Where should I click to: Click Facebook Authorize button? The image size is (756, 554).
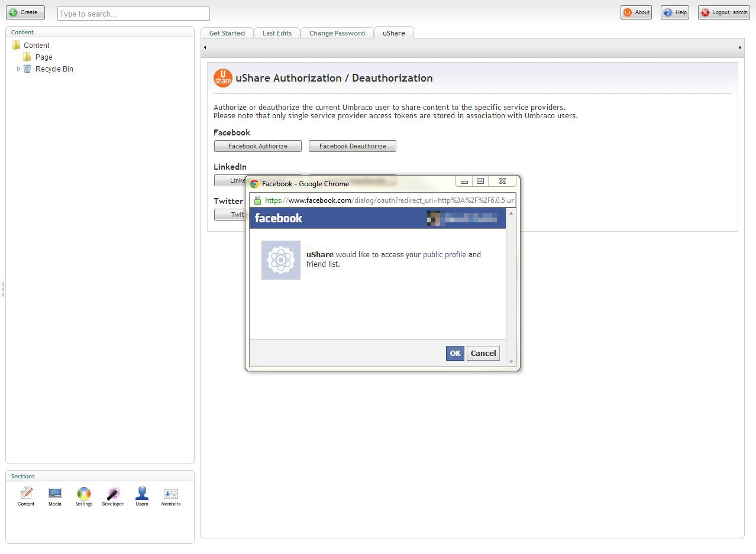point(258,146)
